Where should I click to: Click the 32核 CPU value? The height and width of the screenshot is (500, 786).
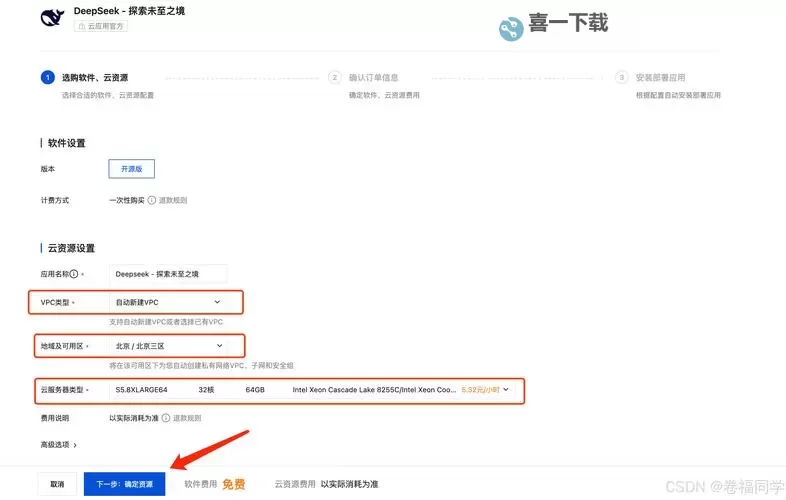click(x=206, y=390)
